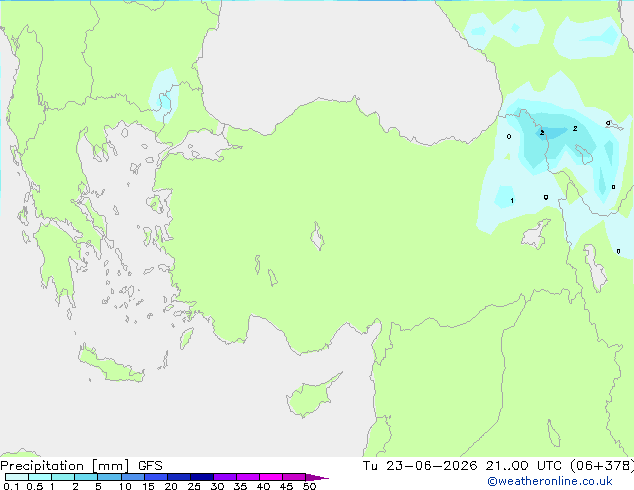The image size is (634, 490).
Task: Click the 0.1–0.5 mm legend color swatch
Action: point(17,477)
